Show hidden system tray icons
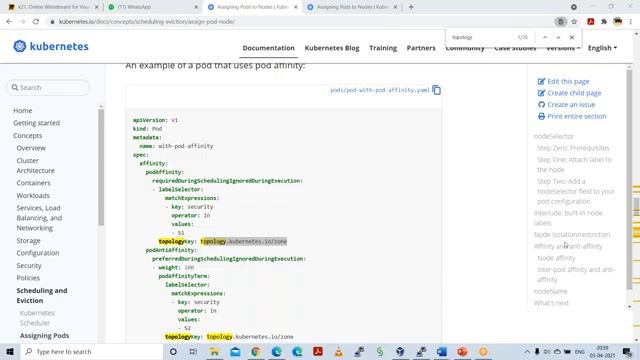This screenshot has width=640, height=360. pyautogui.click(x=527, y=351)
